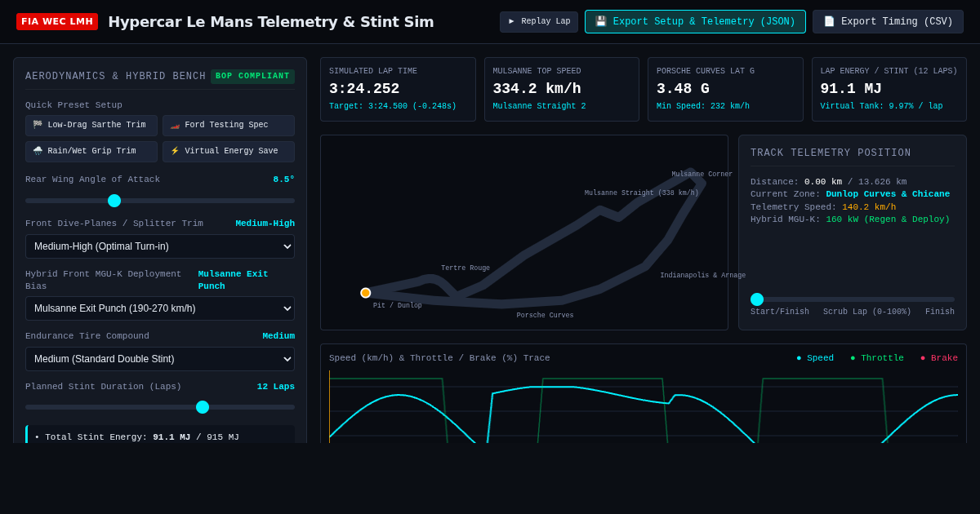Click the Replay Lap play icon
This screenshot has height=514, width=980.
[511, 21]
